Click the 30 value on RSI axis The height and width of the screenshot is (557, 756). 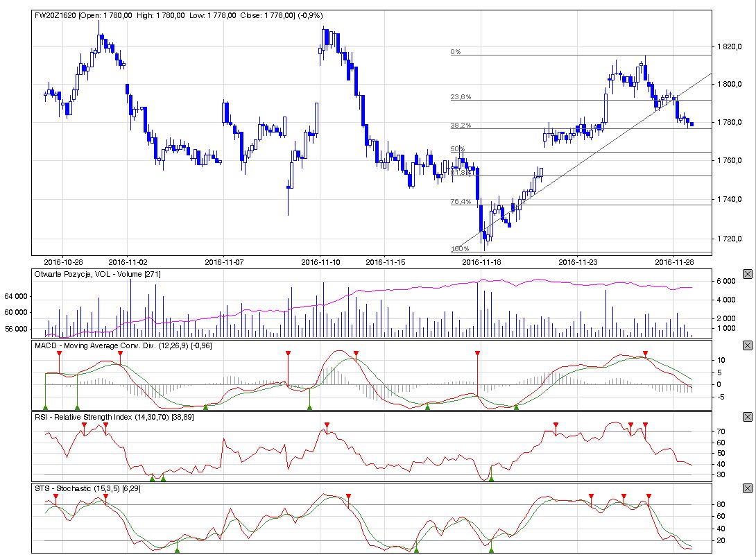tap(721, 474)
